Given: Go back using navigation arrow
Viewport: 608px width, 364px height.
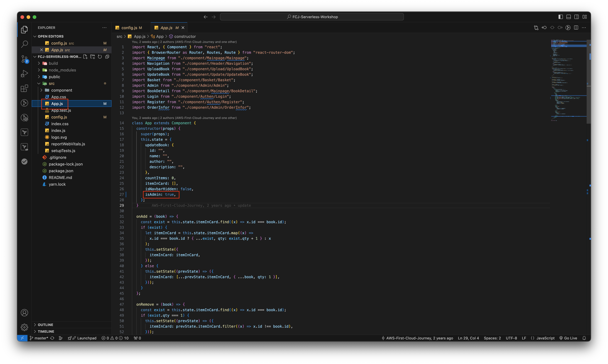Looking at the screenshot, I should 206,17.
